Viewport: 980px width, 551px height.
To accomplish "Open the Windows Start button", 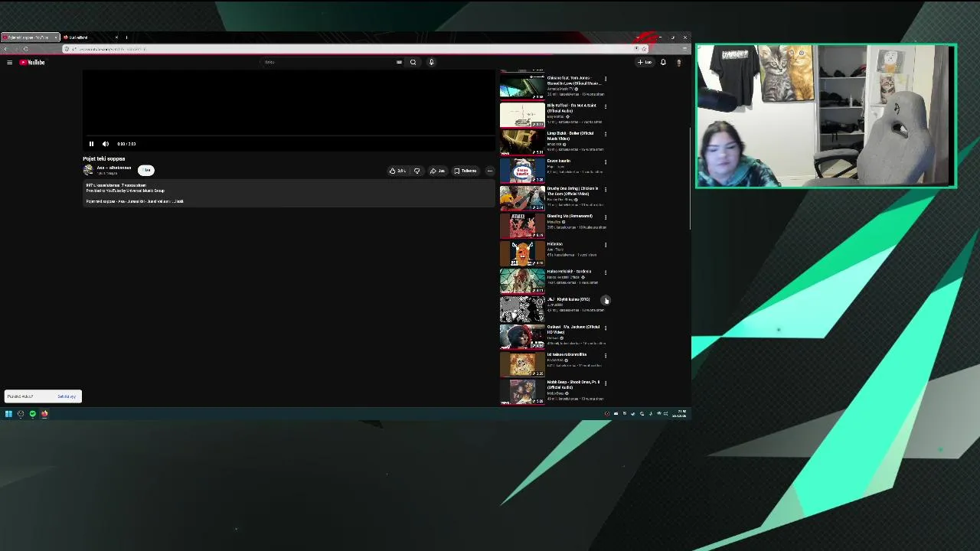I will [8, 414].
